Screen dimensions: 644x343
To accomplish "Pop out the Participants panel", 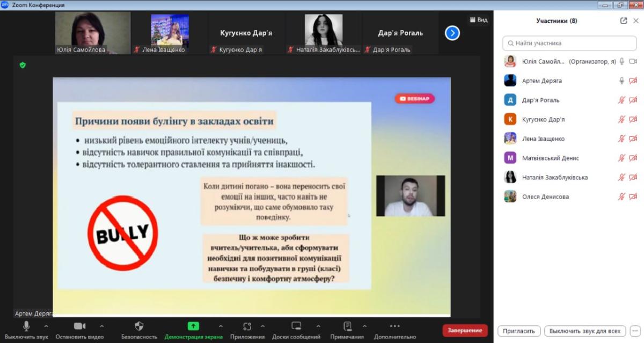I will click(623, 21).
